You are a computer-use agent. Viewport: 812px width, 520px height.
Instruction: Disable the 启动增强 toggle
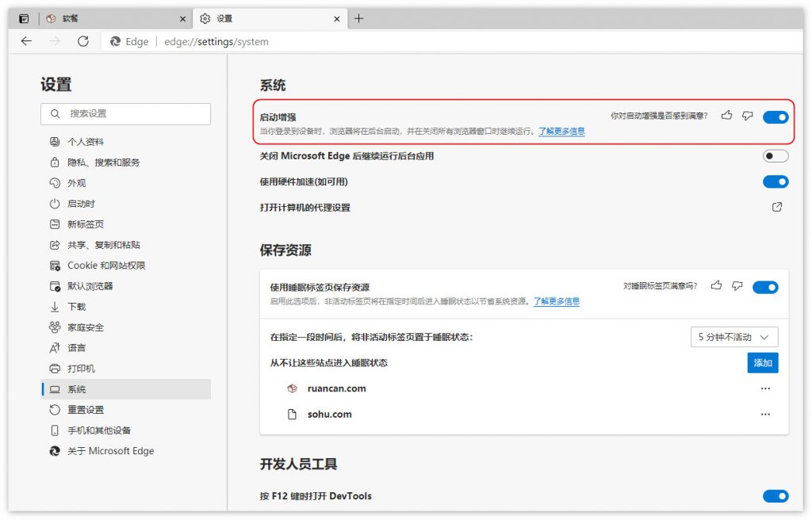click(x=776, y=117)
